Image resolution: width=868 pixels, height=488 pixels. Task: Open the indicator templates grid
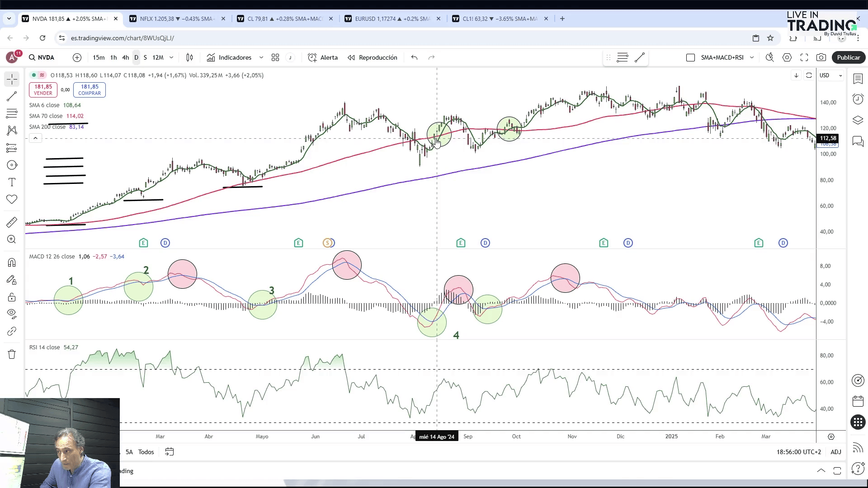pyautogui.click(x=275, y=57)
